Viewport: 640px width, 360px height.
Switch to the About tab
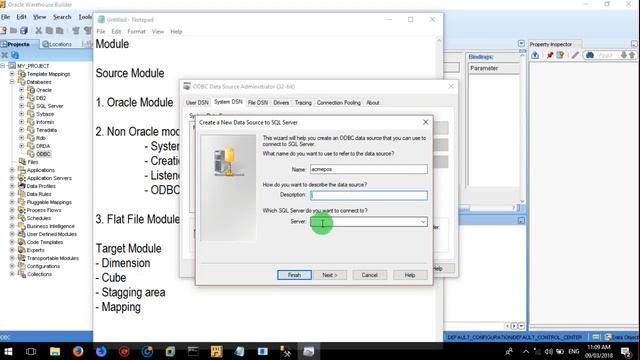tap(373, 102)
